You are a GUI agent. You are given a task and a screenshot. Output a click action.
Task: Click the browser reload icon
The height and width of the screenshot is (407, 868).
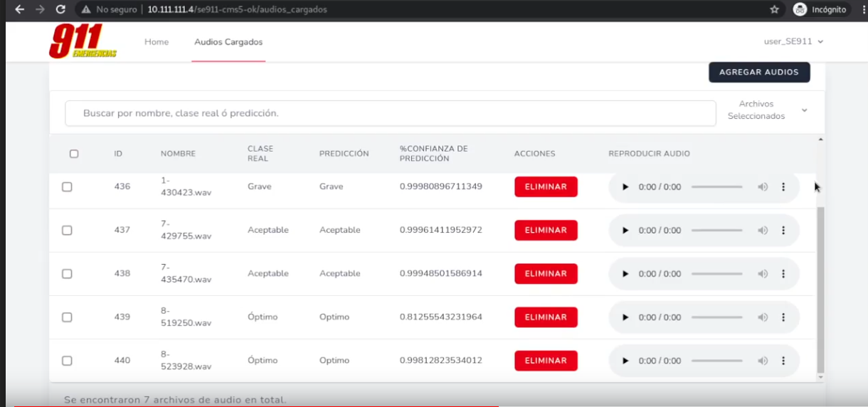[x=60, y=10]
